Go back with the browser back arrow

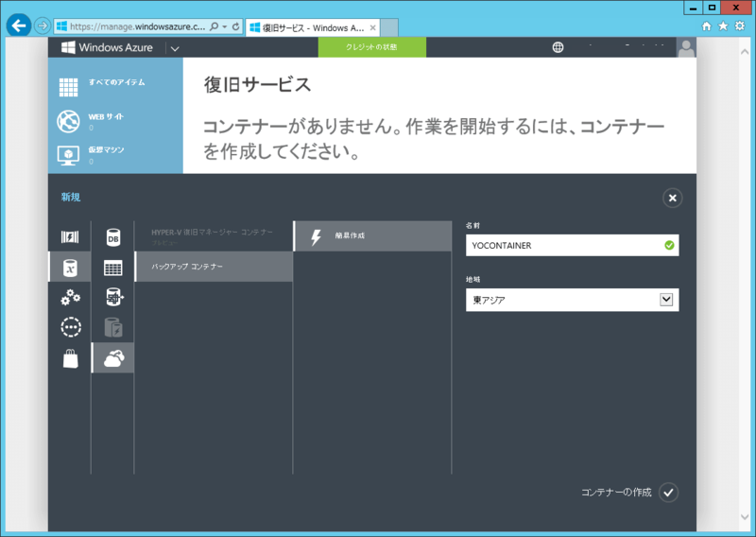(19, 26)
